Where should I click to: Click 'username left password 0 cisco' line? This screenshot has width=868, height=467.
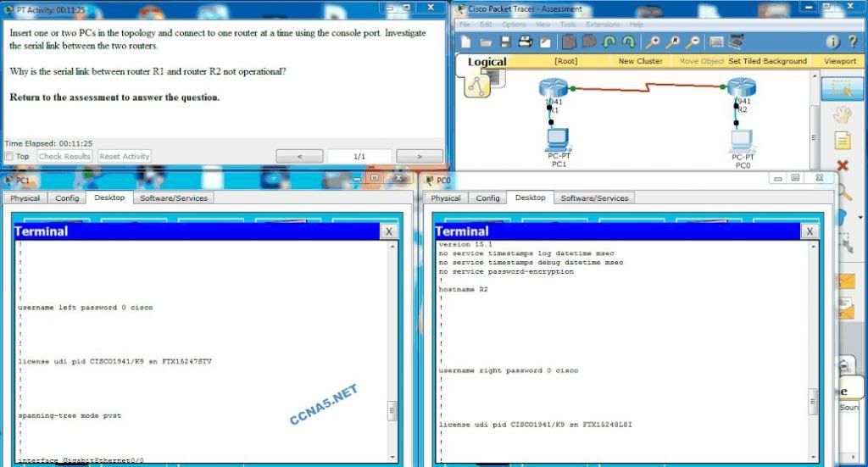click(x=86, y=308)
